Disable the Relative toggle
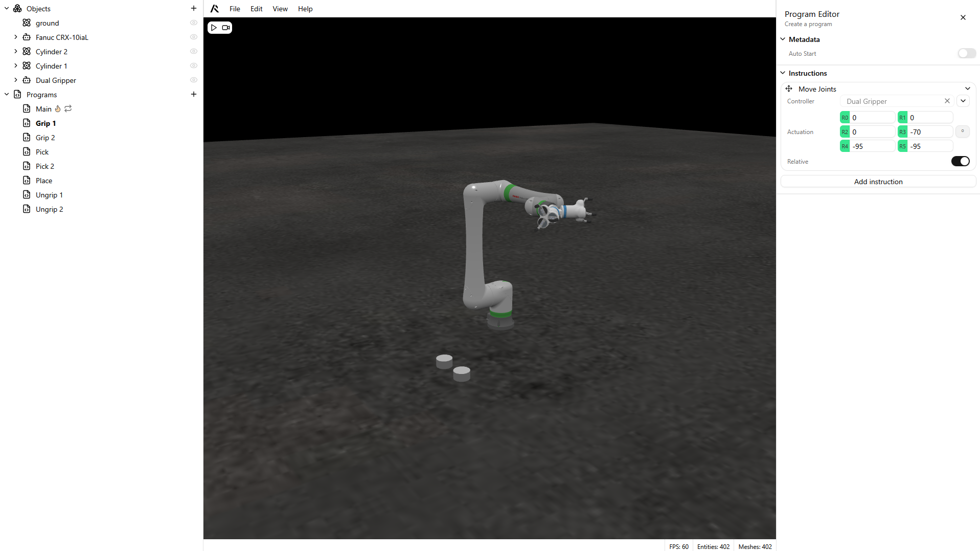The image size is (980, 551). point(960,162)
